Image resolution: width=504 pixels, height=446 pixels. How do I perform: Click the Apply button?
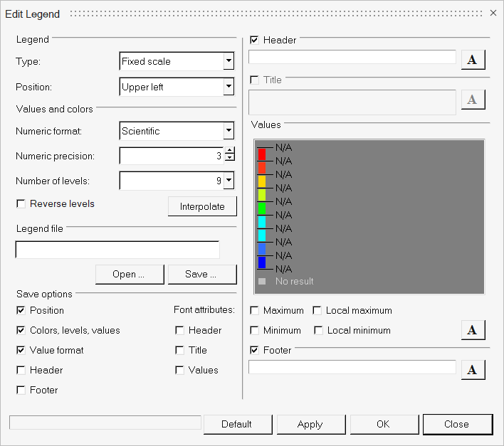(x=310, y=424)
